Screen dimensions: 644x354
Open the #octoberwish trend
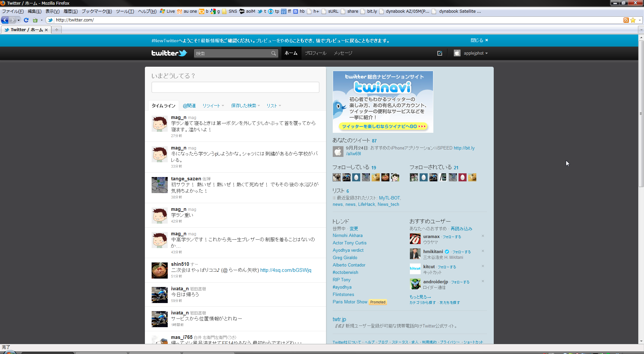[345, 273]
